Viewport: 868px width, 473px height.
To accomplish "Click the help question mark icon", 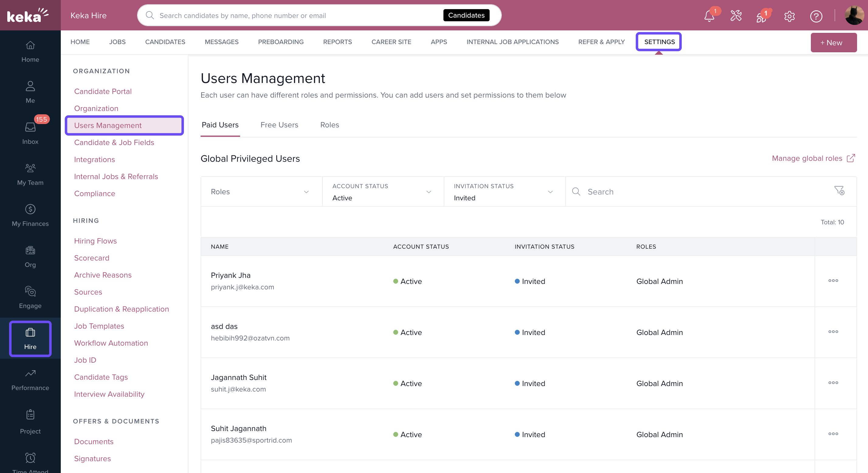I will click(x=816, y=16).
